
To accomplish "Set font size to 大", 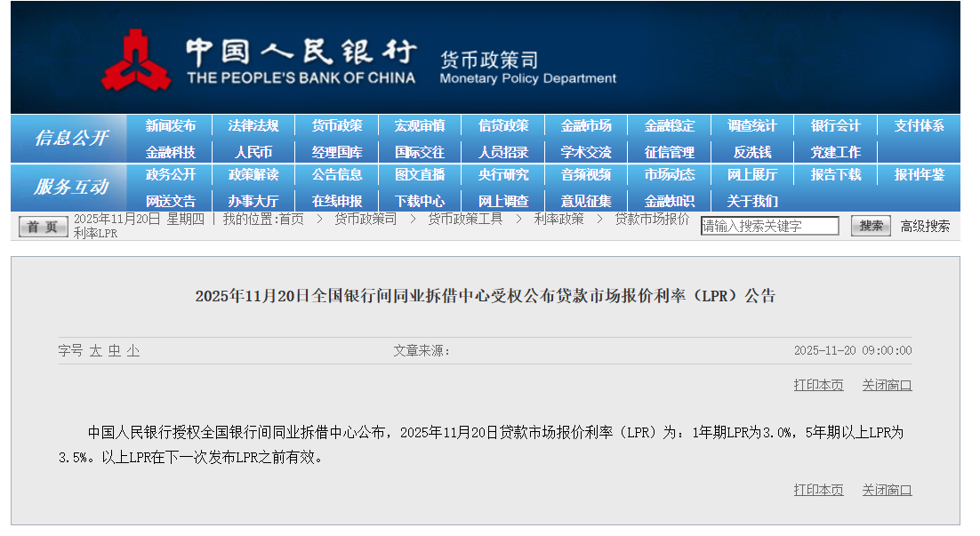I will [x=96, y=350].
